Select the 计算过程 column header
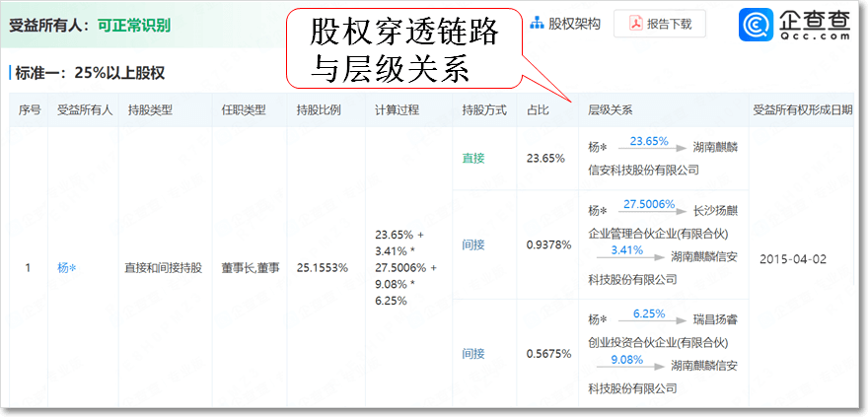This screenshot has height=417, width=868. pyautogui.click(x=397, y=110)
